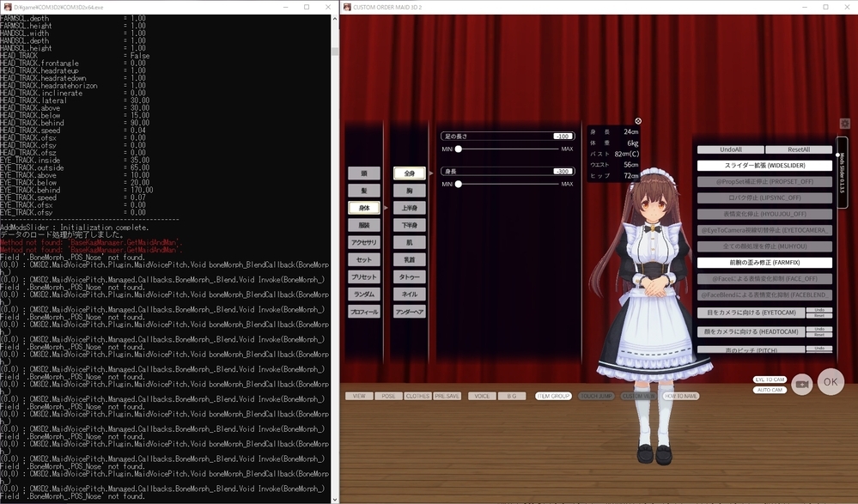Screen dimensions: 858x504
Task: Click the 足の長さ slider handle
Action: [x=459, y=149]
